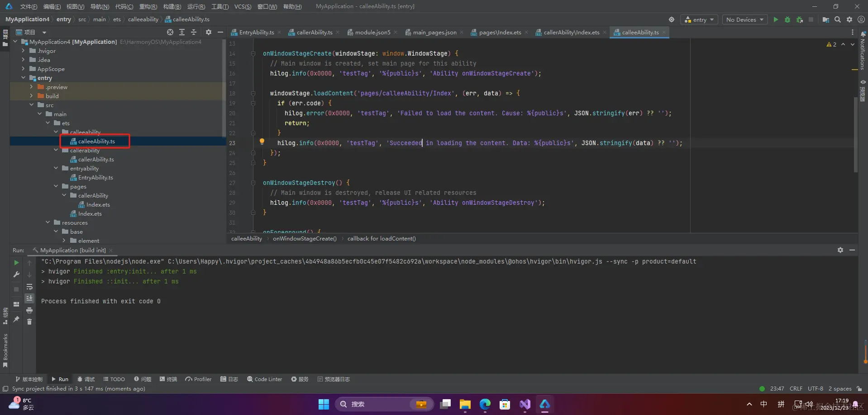868x415 pixels.
Task: Click the warnings indicator showing 2 in the editor
Action: tap(831, 44)
